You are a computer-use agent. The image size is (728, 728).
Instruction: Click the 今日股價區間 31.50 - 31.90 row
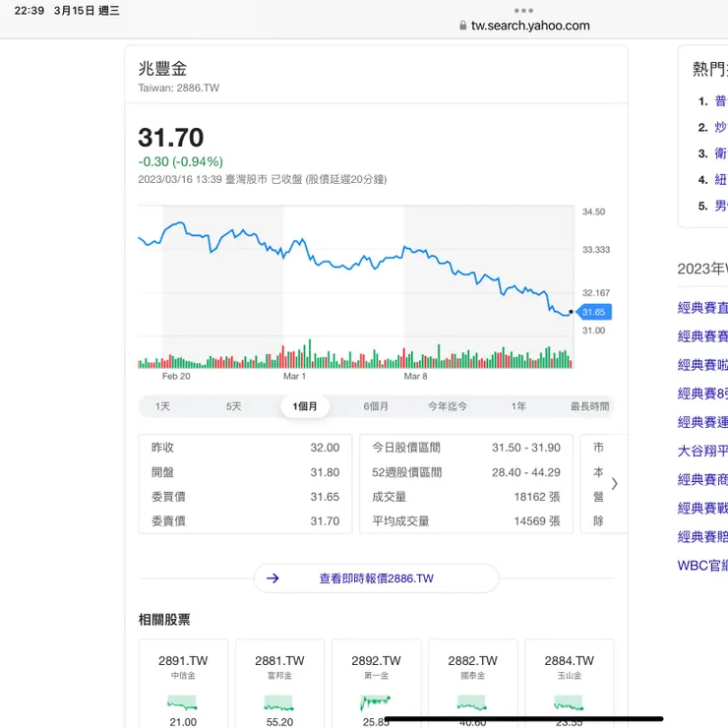pyautogui.click(x=466, y=448)
